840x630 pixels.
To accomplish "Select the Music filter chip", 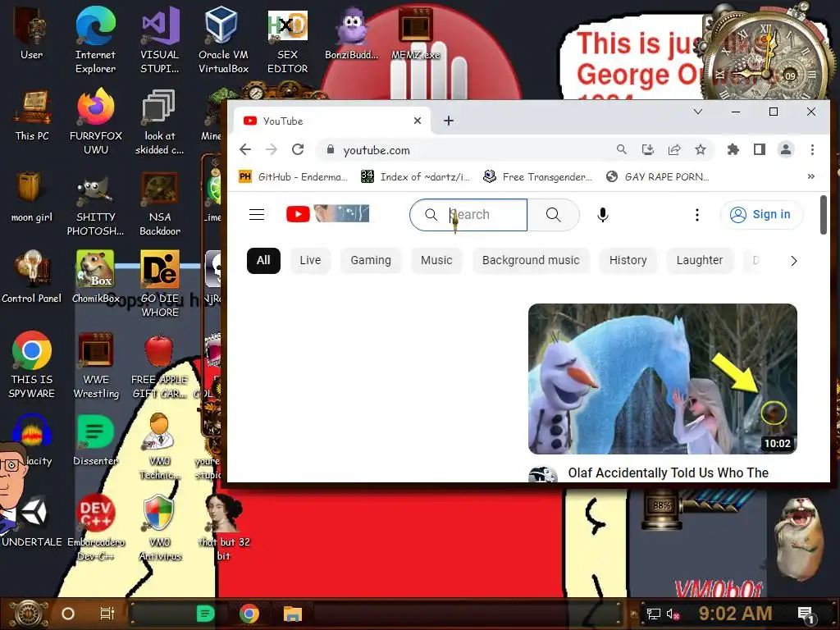I will coord(436,260).
